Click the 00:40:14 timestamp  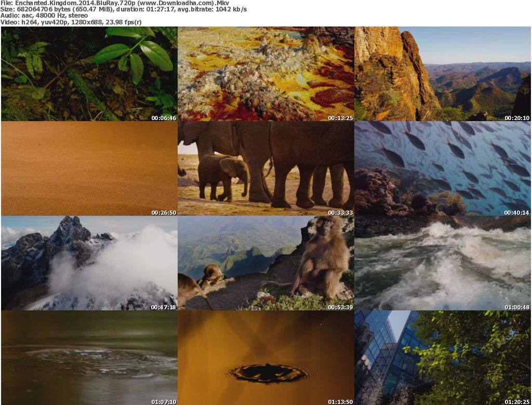click(x=517, y=213)
